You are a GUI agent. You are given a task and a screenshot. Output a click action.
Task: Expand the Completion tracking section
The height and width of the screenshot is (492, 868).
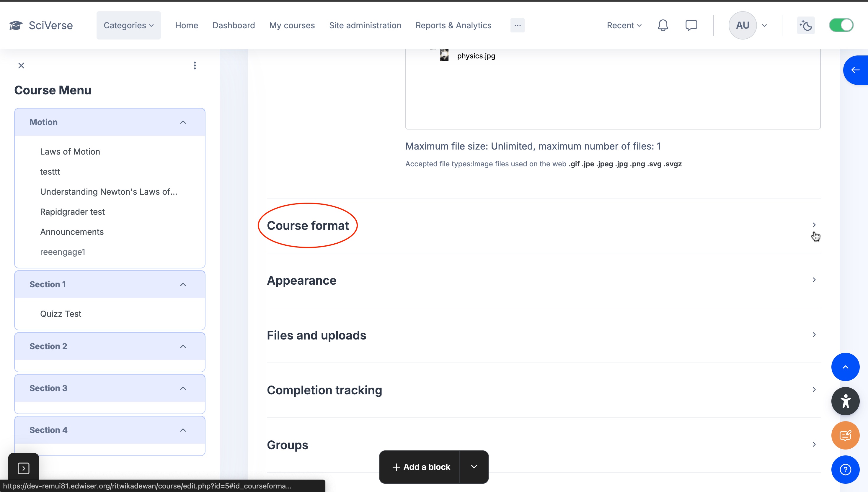(x=324, y=390)
